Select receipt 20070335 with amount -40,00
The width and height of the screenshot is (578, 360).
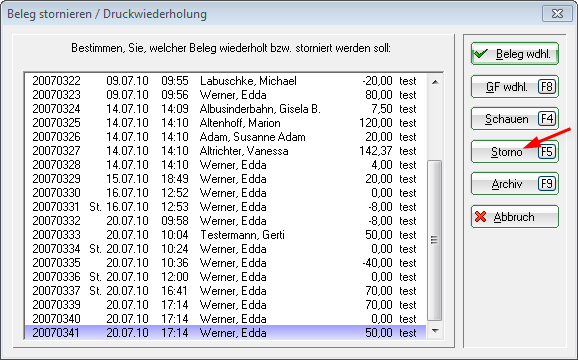225,263
